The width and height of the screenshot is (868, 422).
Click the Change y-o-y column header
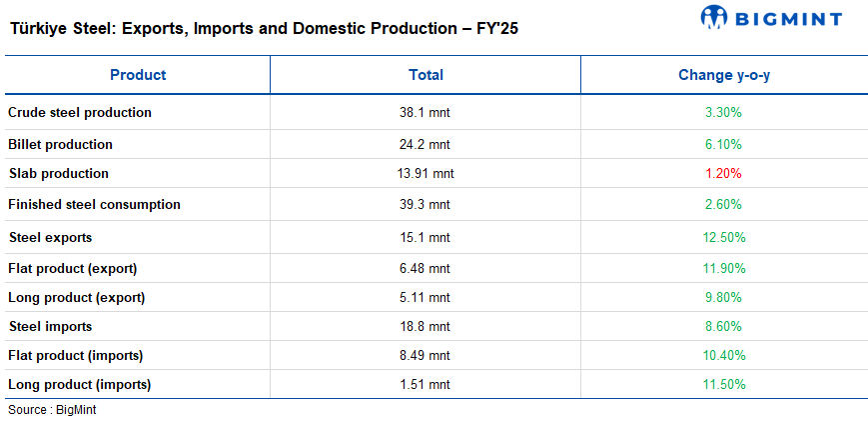pos(723,75)
